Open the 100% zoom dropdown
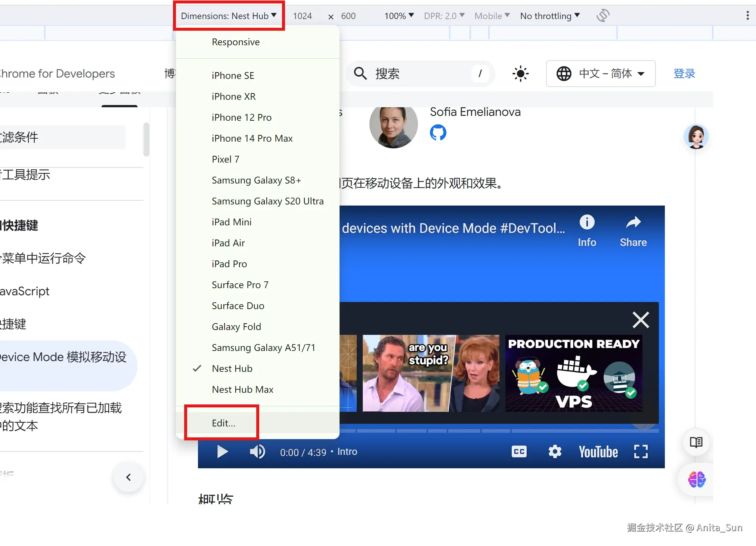 tap(399, 16)
